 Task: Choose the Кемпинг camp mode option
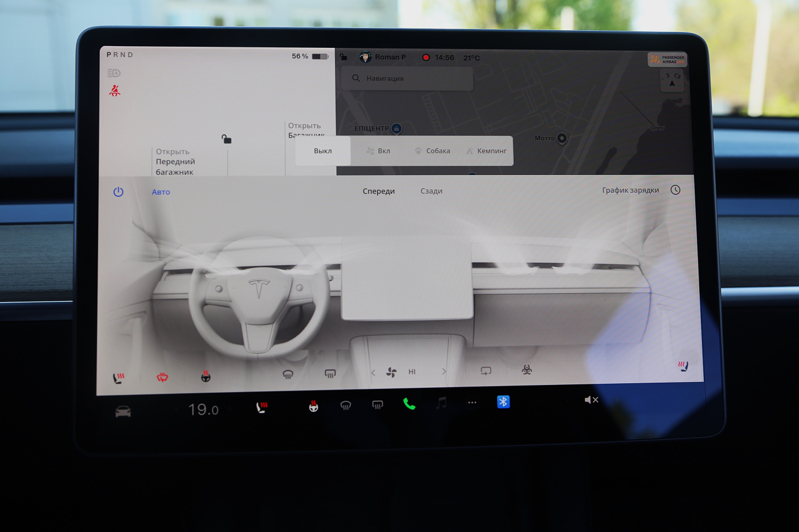click(x=486, y=151)
